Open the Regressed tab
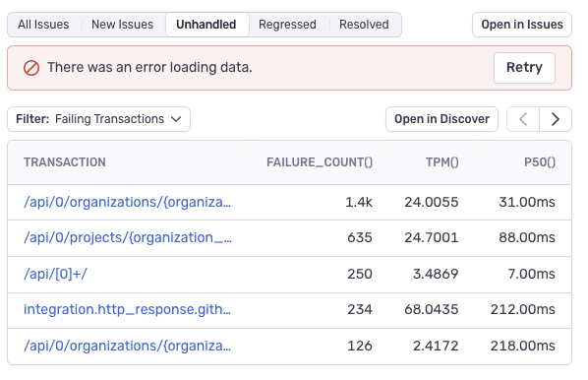The image size is (588, 380). (287, 25)
